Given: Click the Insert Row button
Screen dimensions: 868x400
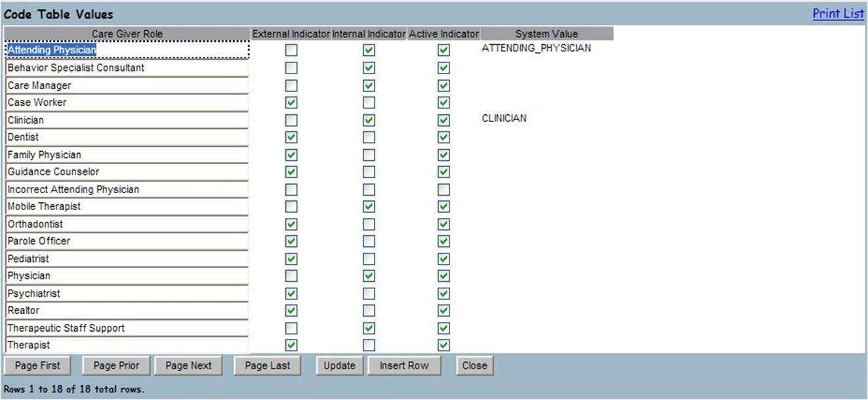Looking at the screenshot, I should [x=405, y=365].
